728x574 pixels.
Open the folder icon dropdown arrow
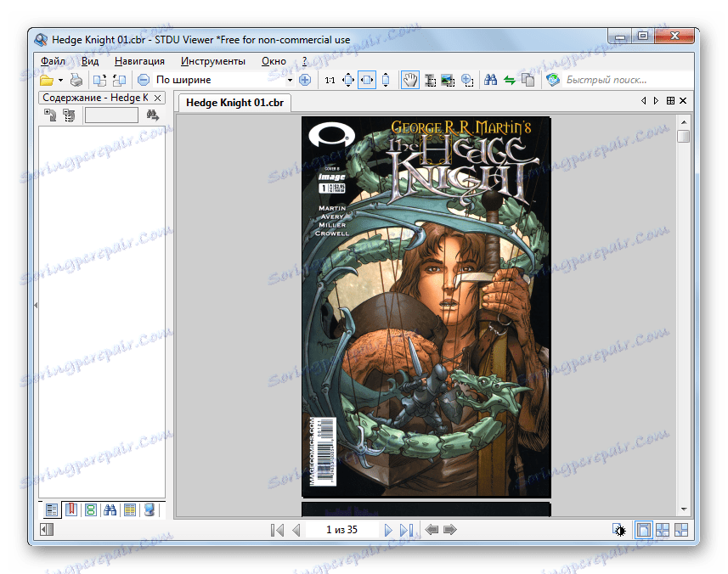pyautogui.click(x=60, y=81)
